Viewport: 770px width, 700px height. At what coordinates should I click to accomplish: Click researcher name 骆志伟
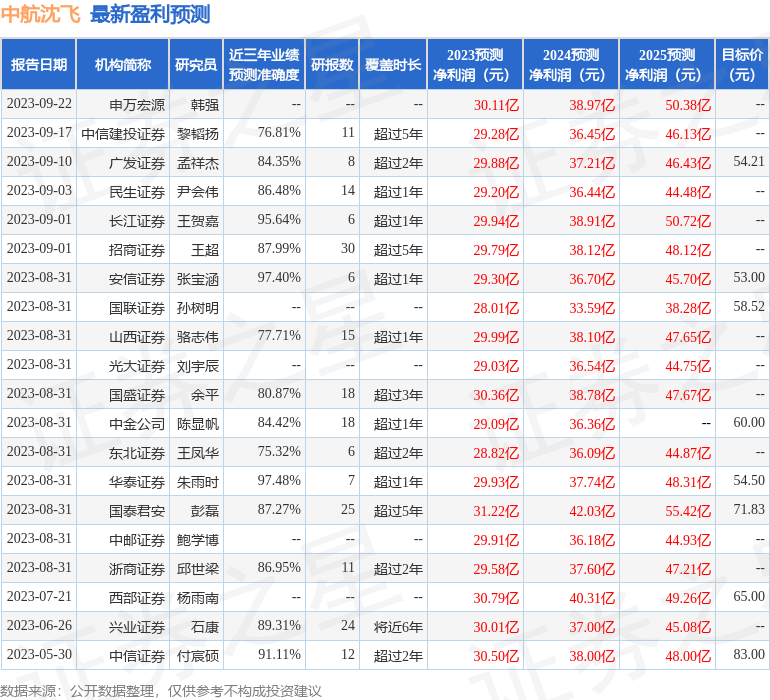click(198, 337)
